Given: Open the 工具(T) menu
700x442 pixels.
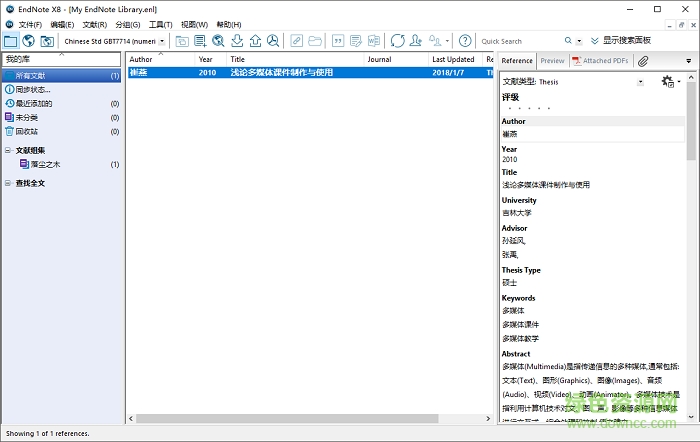Looking at the screenshot, I should click(160, 24).
